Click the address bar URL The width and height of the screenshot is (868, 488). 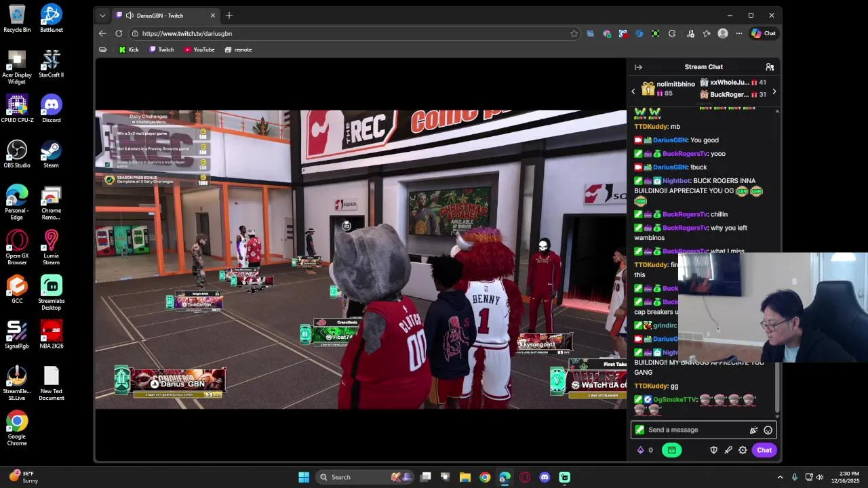point(187,33)
